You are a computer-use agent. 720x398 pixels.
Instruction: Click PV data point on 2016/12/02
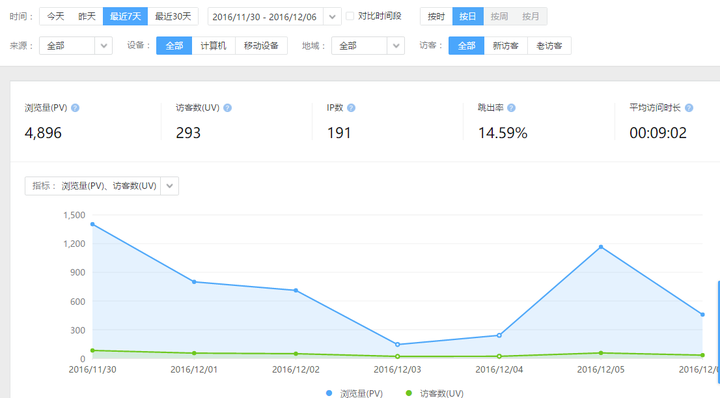point(296,291)
